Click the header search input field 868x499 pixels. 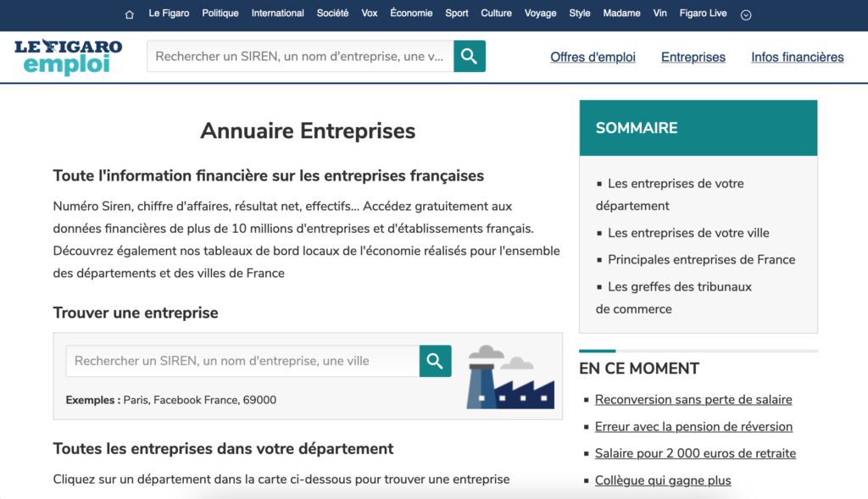pyautogui.click(x=297, y=56)
